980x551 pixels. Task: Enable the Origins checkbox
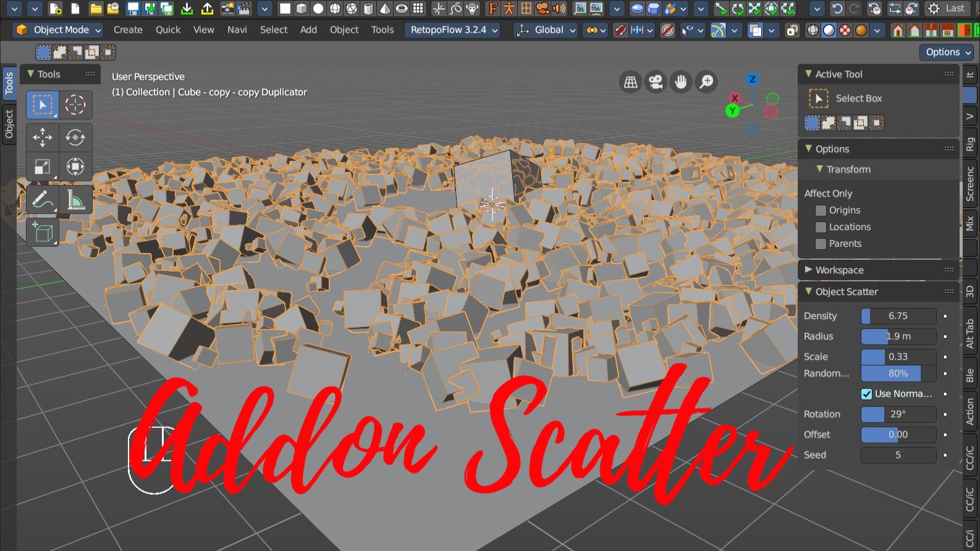[x=821, y=210]
